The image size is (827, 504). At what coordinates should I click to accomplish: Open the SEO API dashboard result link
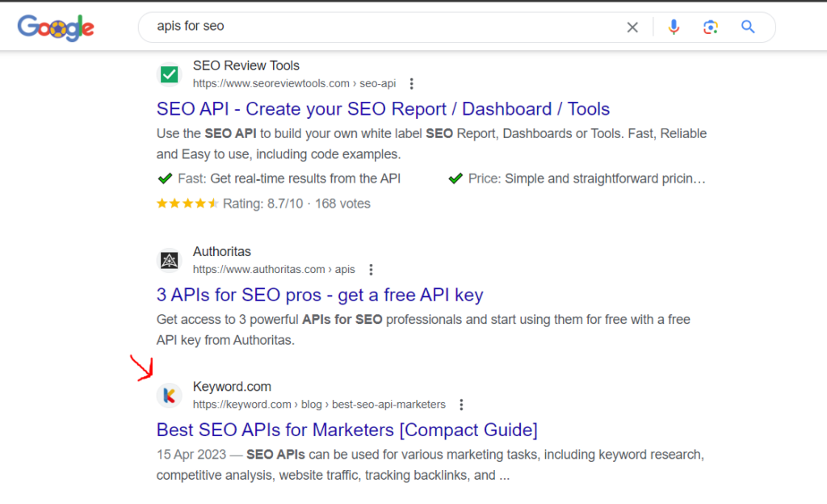383,108
